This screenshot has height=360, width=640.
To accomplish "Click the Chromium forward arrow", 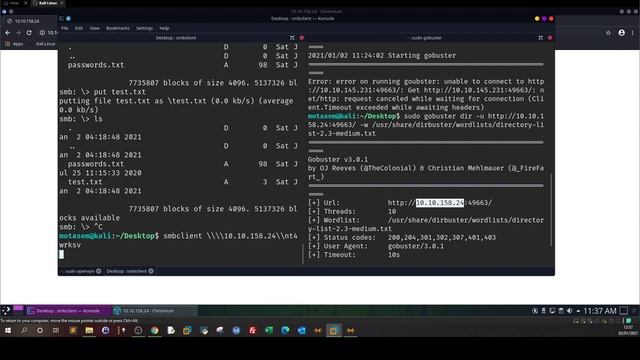I will (18, 33).
